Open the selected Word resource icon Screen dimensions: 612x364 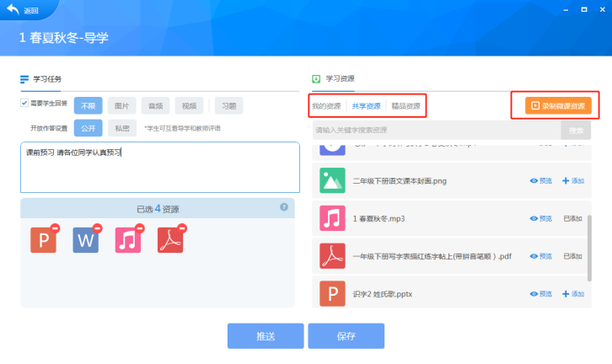[x=85, y=240]
